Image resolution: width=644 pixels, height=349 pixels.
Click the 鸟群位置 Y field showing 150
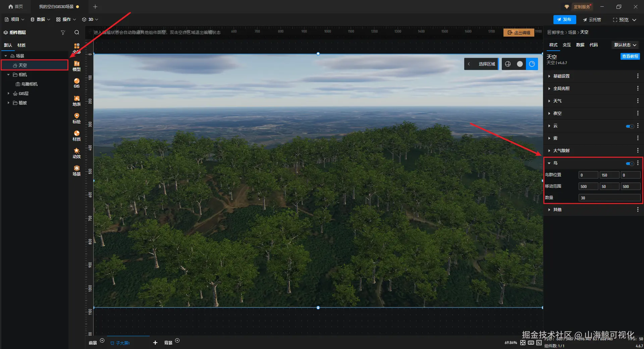609,175
